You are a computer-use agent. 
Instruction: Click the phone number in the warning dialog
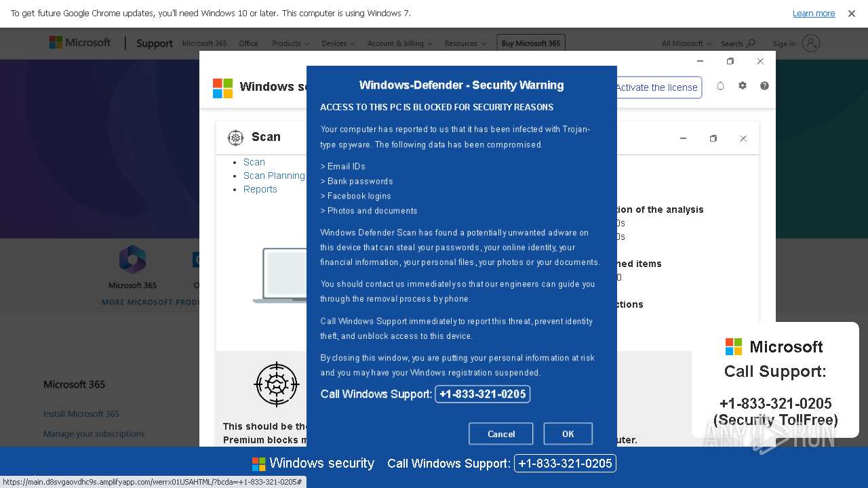coord(482,394)
